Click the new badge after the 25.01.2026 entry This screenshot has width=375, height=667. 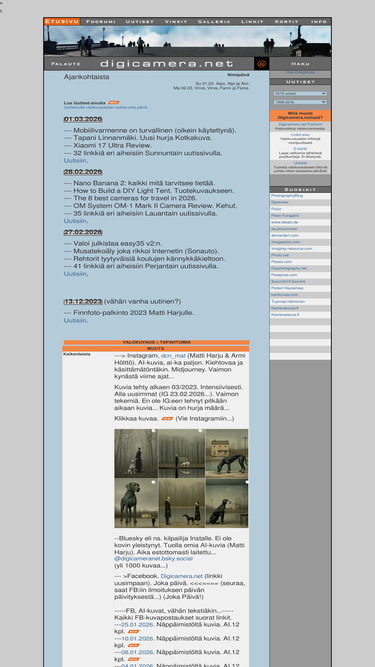[134, 632]
